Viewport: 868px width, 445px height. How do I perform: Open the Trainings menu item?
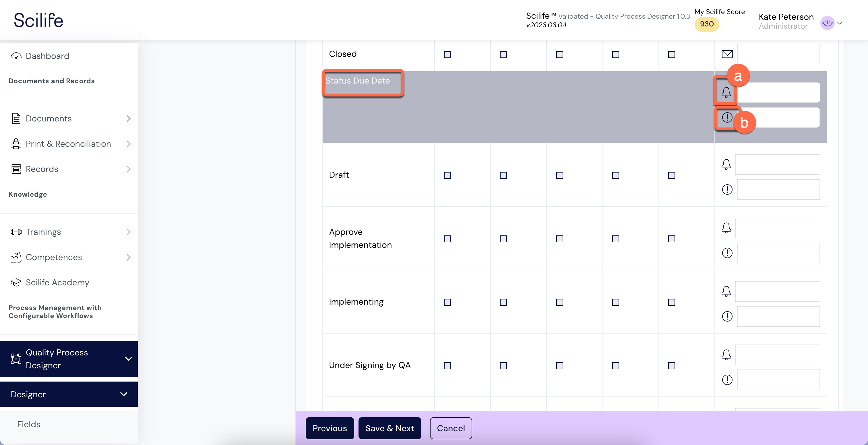[69, 232]
